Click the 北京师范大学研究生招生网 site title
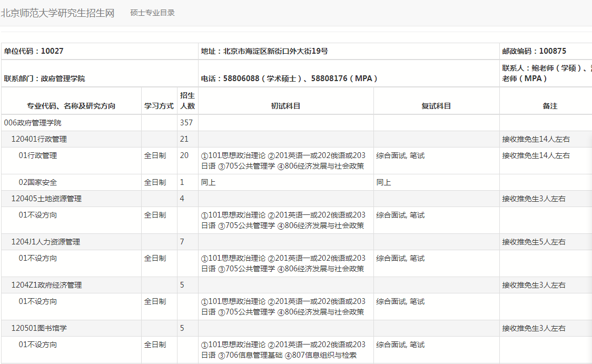 57,13
